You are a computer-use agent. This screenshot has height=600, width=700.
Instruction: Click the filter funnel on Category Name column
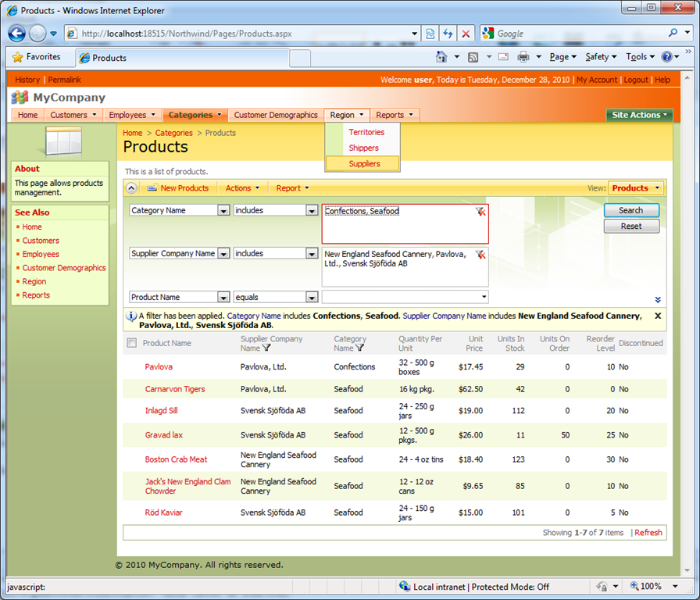point(360,348)
